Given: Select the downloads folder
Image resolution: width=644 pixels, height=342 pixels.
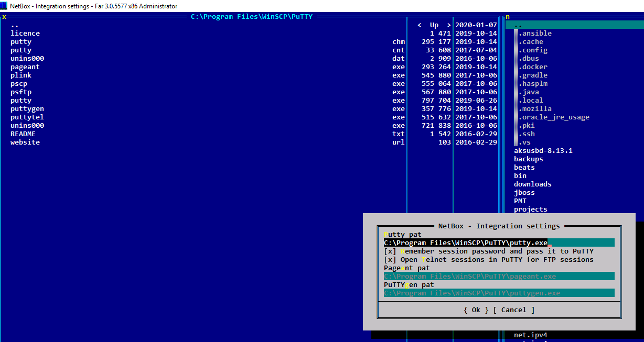Looking at the screenshot, I should click(x=533, y=184).
